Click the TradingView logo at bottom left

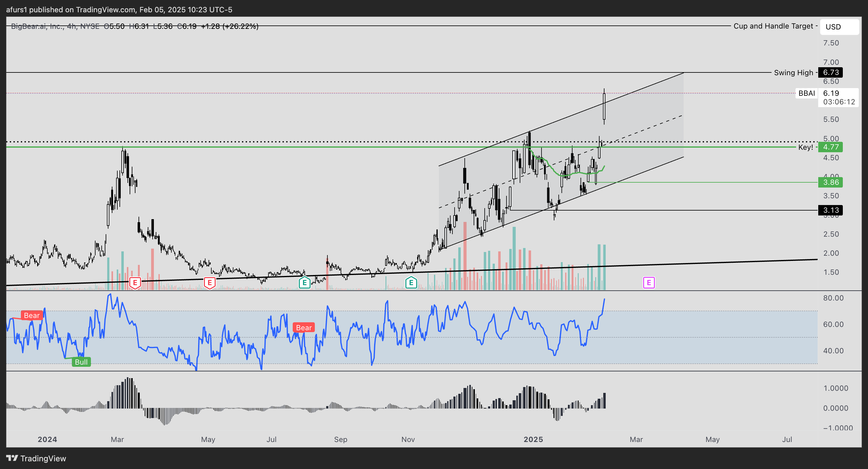(36, 458)
